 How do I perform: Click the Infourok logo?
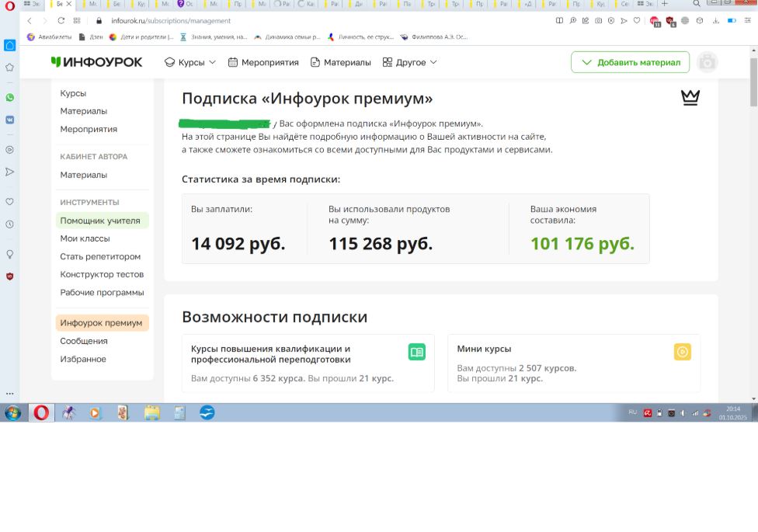point(97,62)
